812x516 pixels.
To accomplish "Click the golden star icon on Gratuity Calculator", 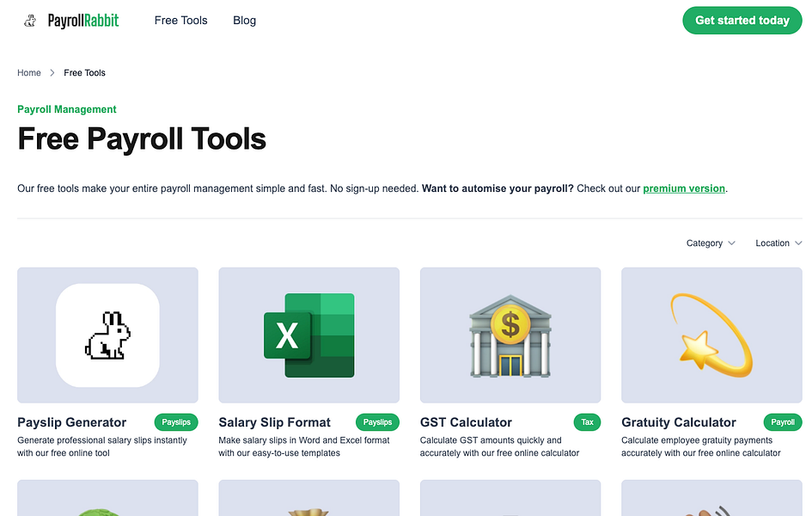I will tap(711, 335).
